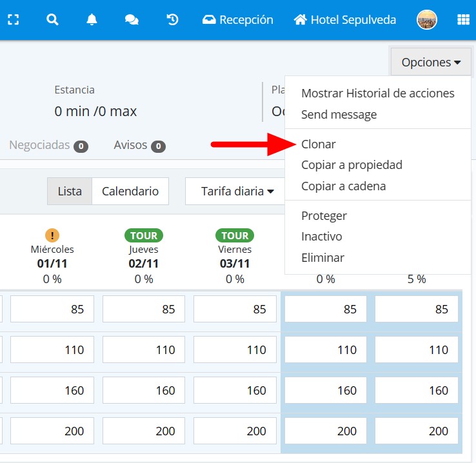
Task: Click the user avatar picture
Action: pyautogui.click(x=427, y=20)
